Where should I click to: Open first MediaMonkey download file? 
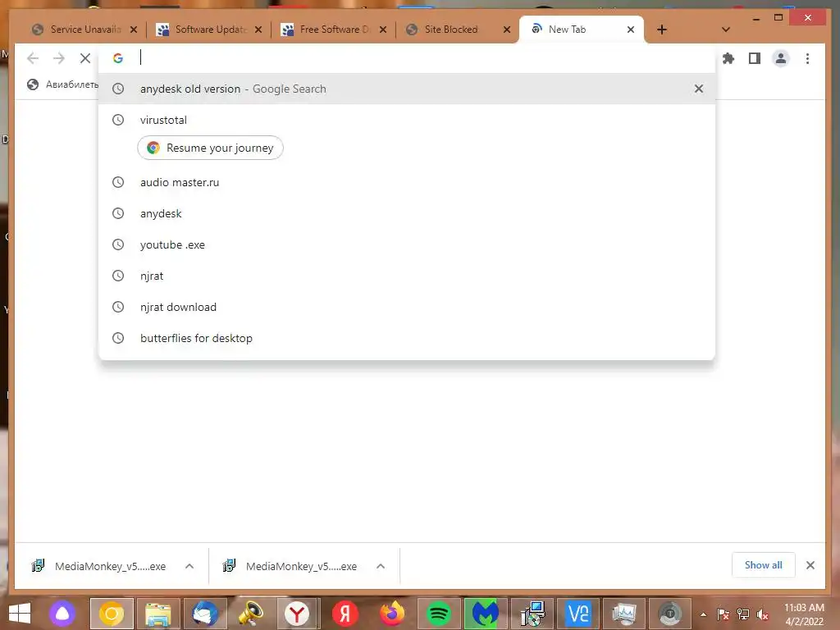tap(99, 566)
